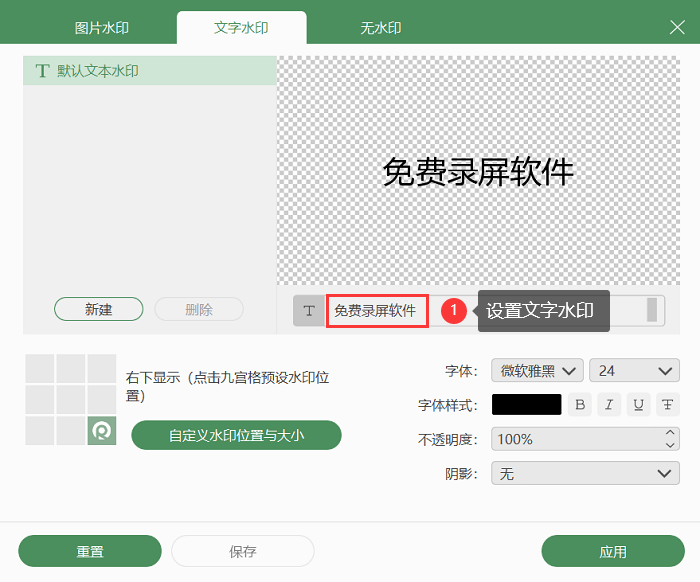The height and width of the screenshot is (582, 700).
Task: Toggle underline U formatting
Action: pyautogui.click(x=638, y=404)
